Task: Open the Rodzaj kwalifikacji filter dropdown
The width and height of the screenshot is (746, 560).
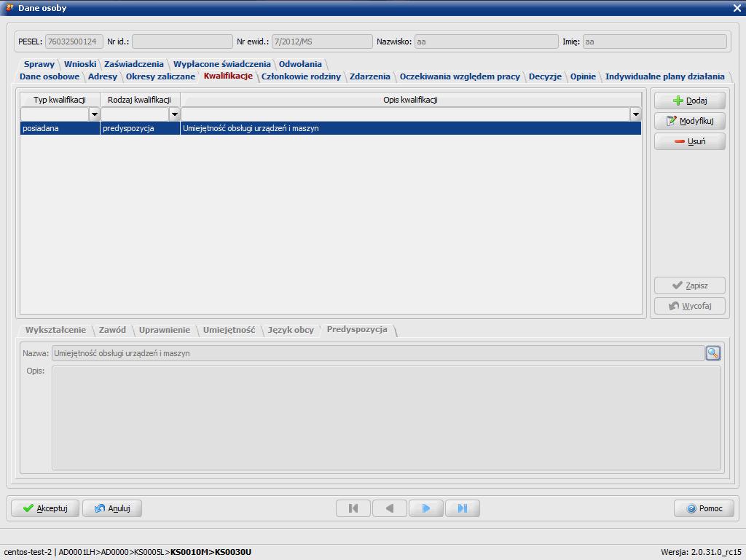Action: [x=175, y=114]
